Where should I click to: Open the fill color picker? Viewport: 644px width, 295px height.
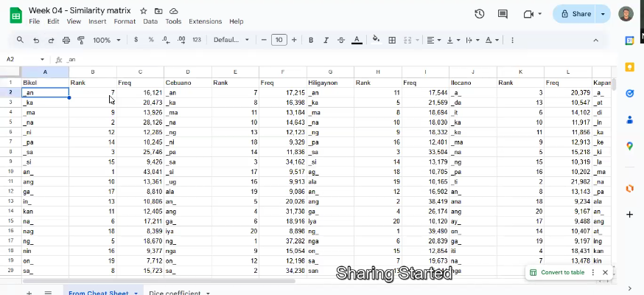pos(376,40)
